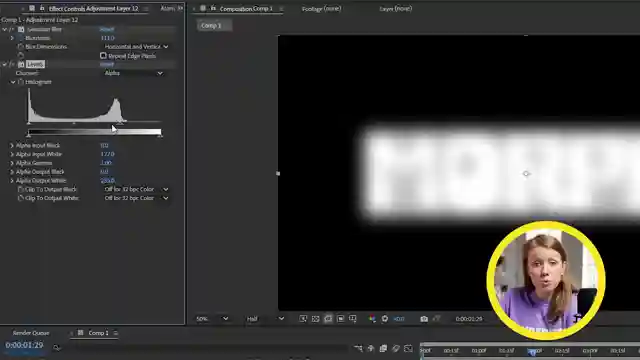The image size is (640, 360).
Task: Expand Alpha Output Black property
Action: [x=12, y=172]
